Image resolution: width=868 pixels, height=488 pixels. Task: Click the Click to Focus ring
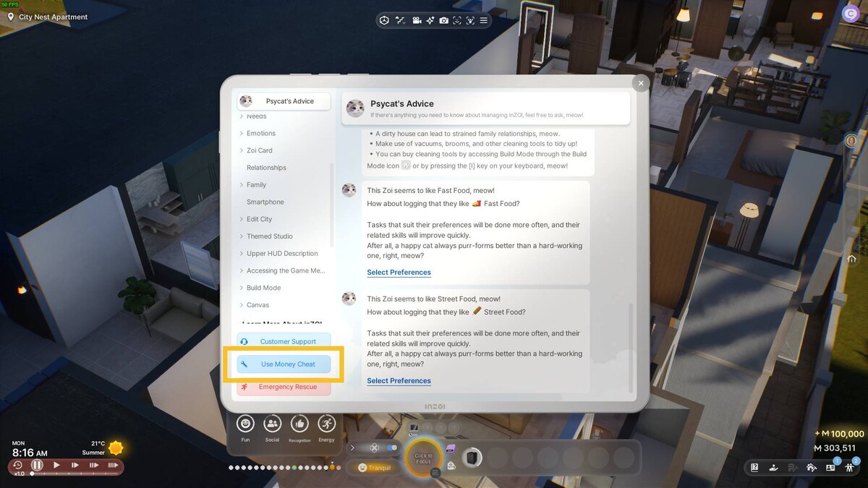point(423,458)
